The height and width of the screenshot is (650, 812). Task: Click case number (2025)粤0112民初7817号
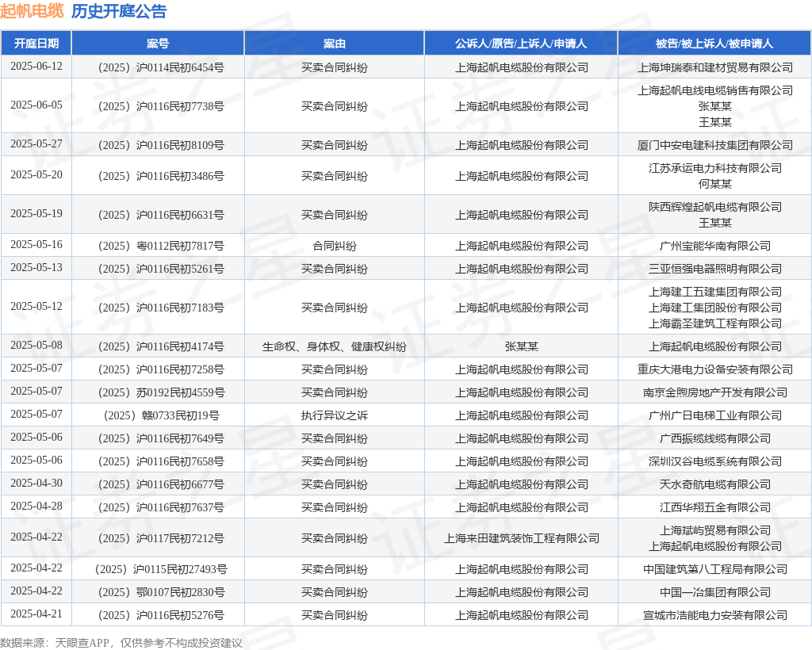tap(160, 246)
